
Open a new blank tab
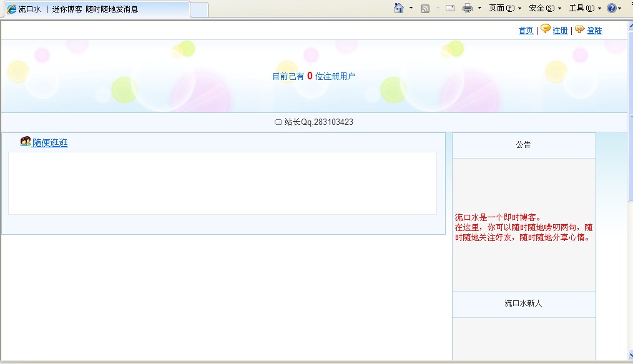pyautogui.click(x=199, y=10)
